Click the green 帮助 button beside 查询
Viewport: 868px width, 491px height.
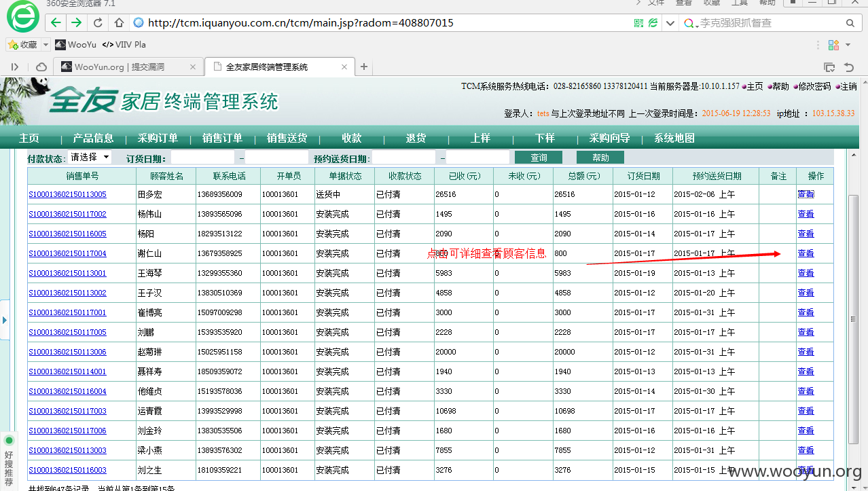600,158
